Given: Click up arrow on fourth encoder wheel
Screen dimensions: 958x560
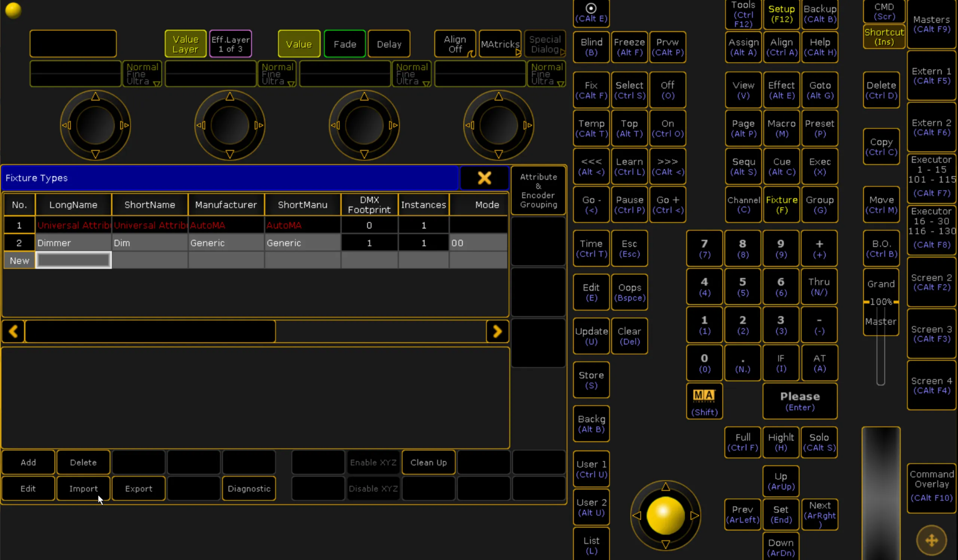Looking at the screenshot, I should click(x=498, y=97).
